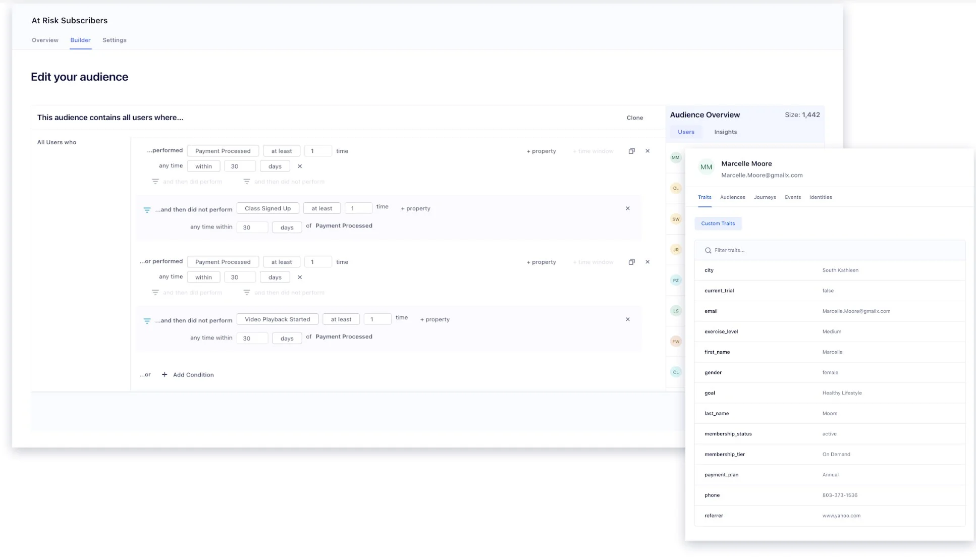This screenshot has width=976, height=560.
Task: Click the copy condition icon for Payment Processed
Action: [x=631, y=151]
